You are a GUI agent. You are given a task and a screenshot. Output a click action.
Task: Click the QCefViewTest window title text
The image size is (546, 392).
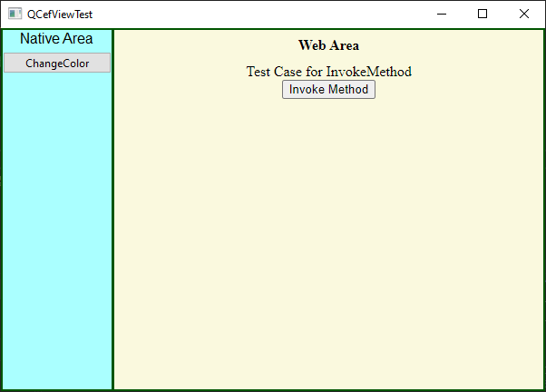(x=60, y=15)
